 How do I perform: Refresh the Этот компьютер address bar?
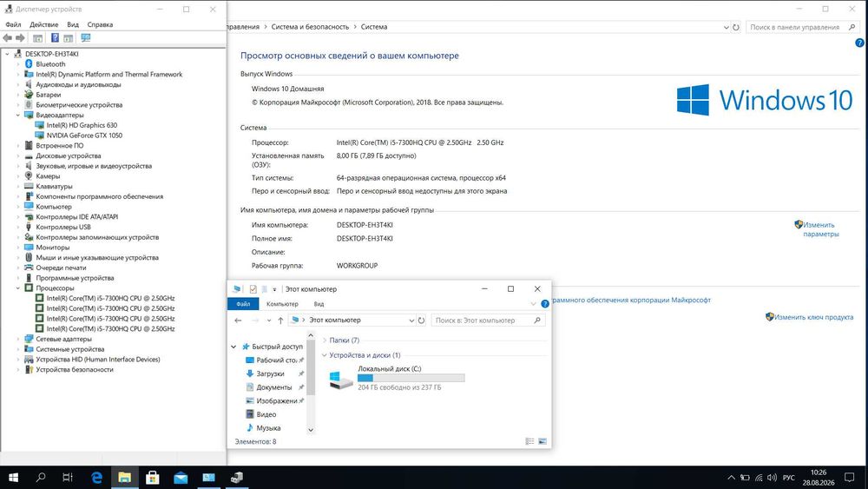(421, 320)
